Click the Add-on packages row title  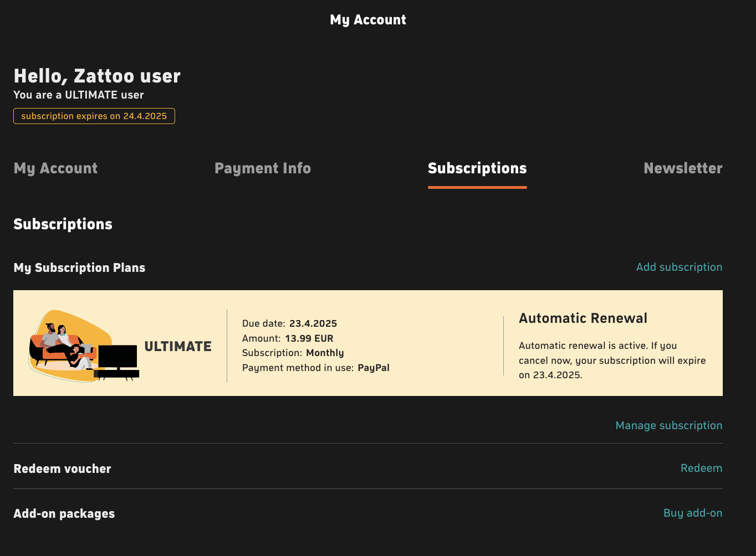tap(64, 513)
